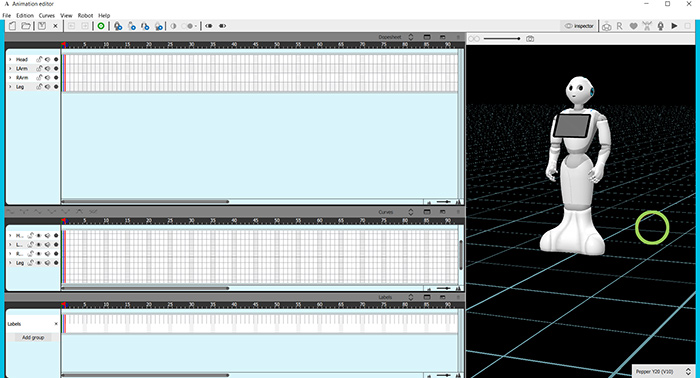Expand the LArm group in Dopesheet
The width and height of the screenshot is (700, 378).
click(x=10, y=68)
